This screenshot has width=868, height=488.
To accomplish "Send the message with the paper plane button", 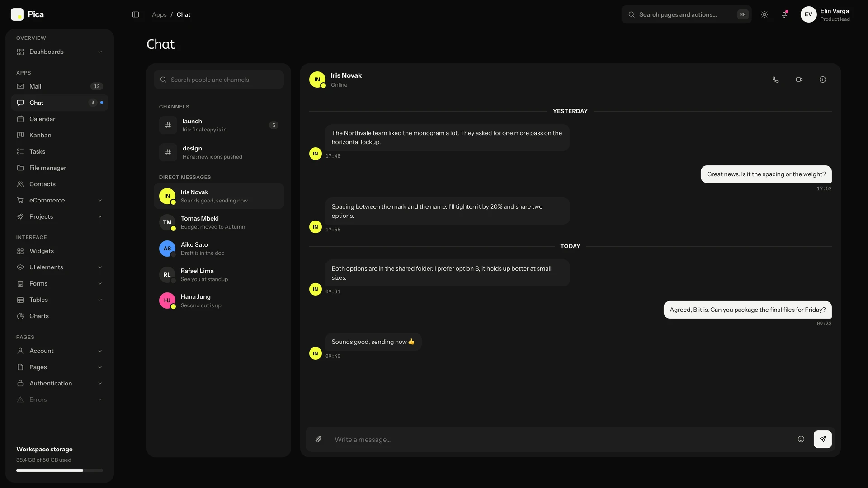I will 823,439.
